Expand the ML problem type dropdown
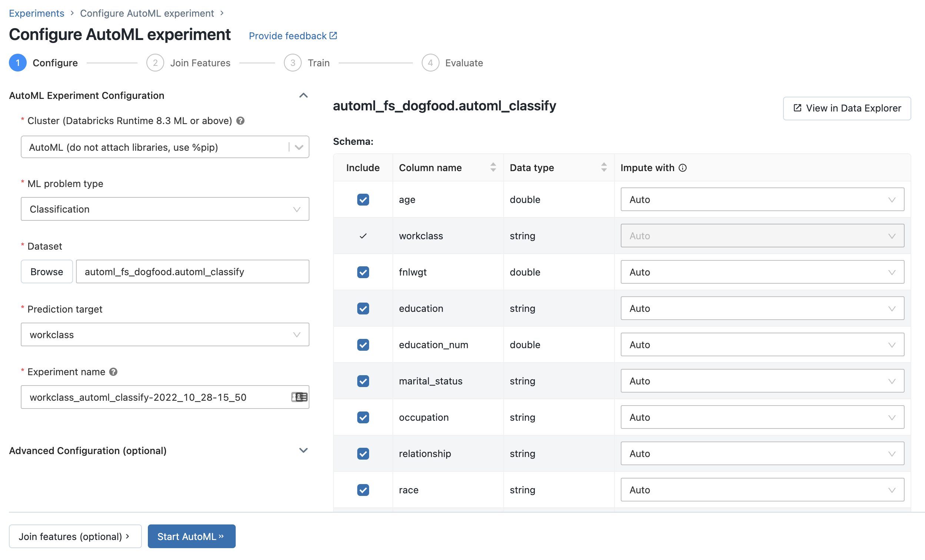 pyautogui.click(x=165, y=209)
